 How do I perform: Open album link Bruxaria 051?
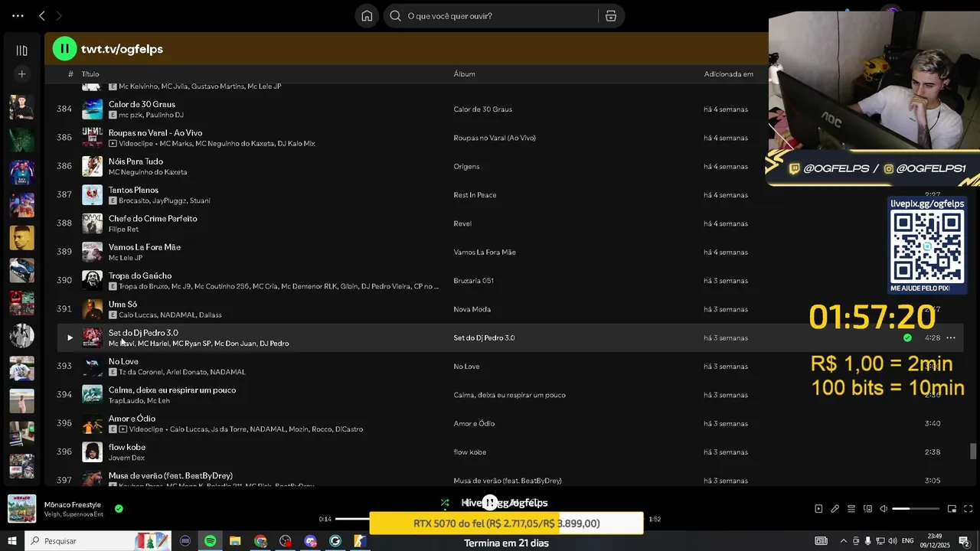pos(473,281)
